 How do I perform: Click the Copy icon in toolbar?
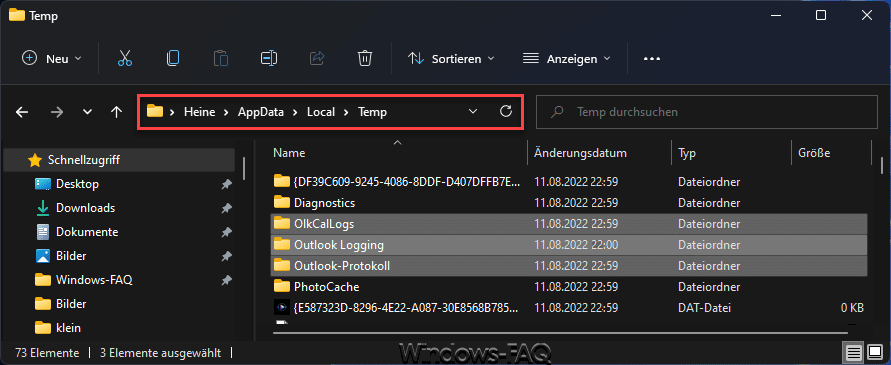173,59
